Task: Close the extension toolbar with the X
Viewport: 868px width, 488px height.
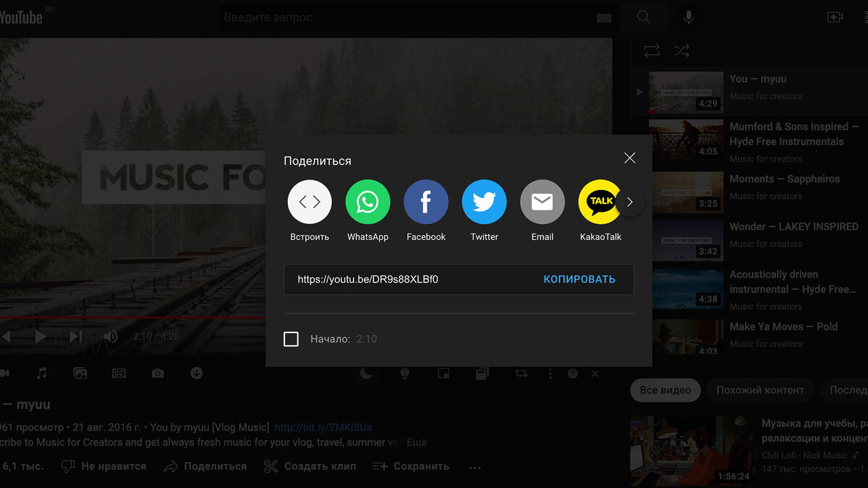Action: tap(595, 373)
